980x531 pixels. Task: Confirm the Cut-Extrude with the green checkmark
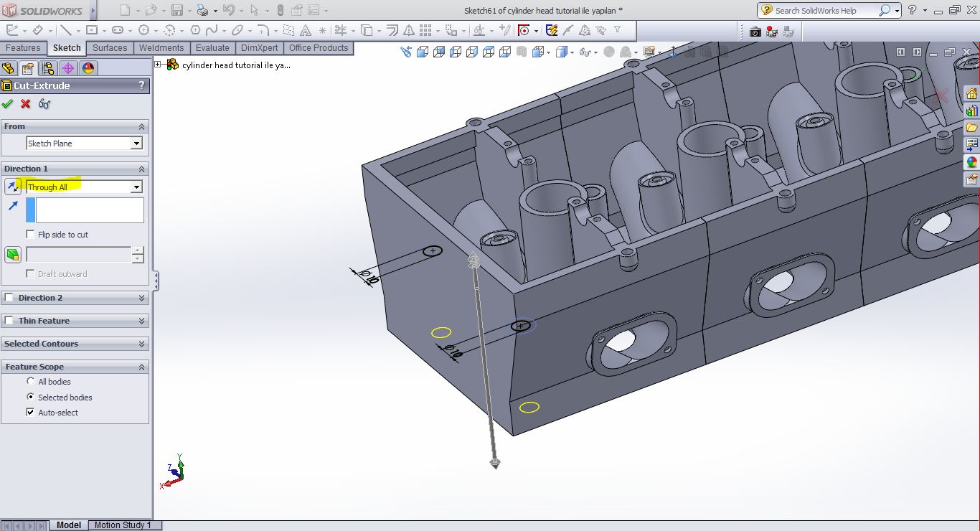point(8,104)
